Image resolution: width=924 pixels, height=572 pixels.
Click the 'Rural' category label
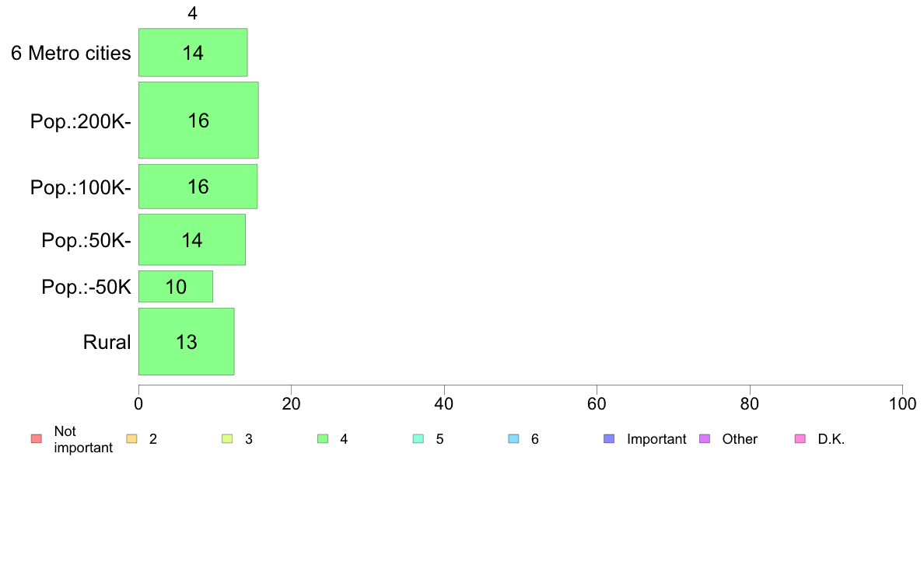click(107, 342)
